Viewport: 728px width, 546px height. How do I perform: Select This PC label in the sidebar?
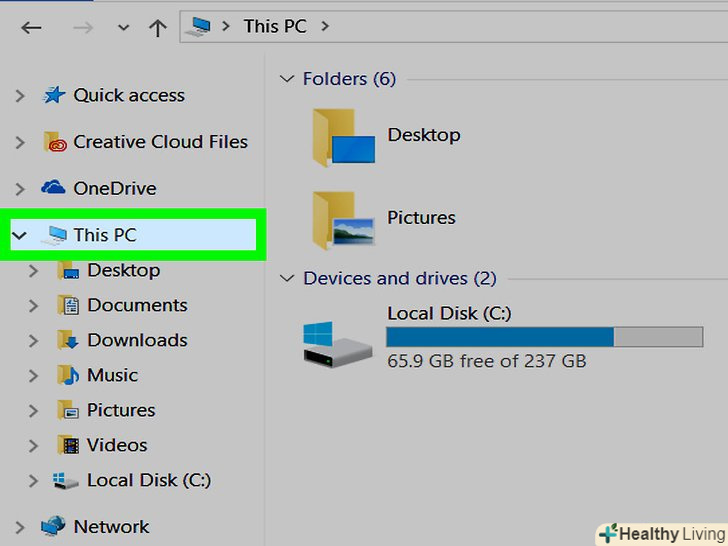point(105,235)
